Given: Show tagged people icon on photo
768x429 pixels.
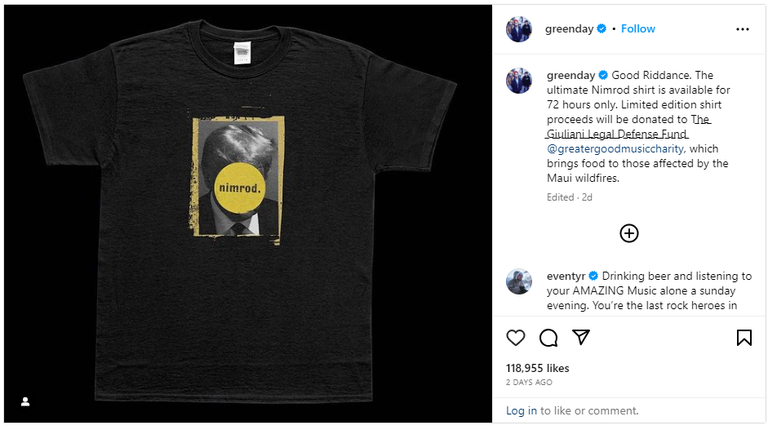Looking at the screenshot, I should pos(25,402).
